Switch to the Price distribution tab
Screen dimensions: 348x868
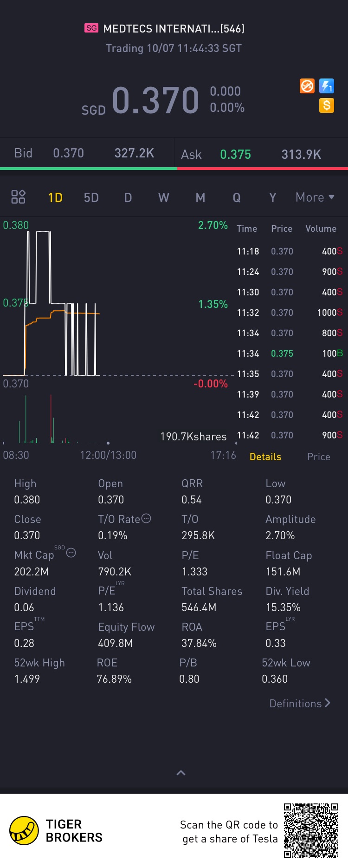click(319, 457)
